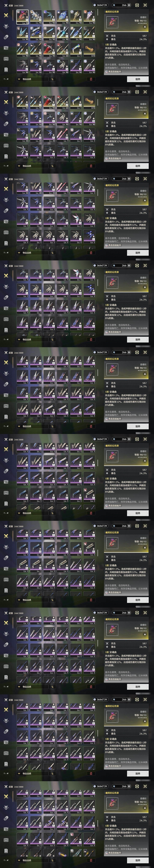Click the plus icon beside 266 in the topmost header

(129, 5)
